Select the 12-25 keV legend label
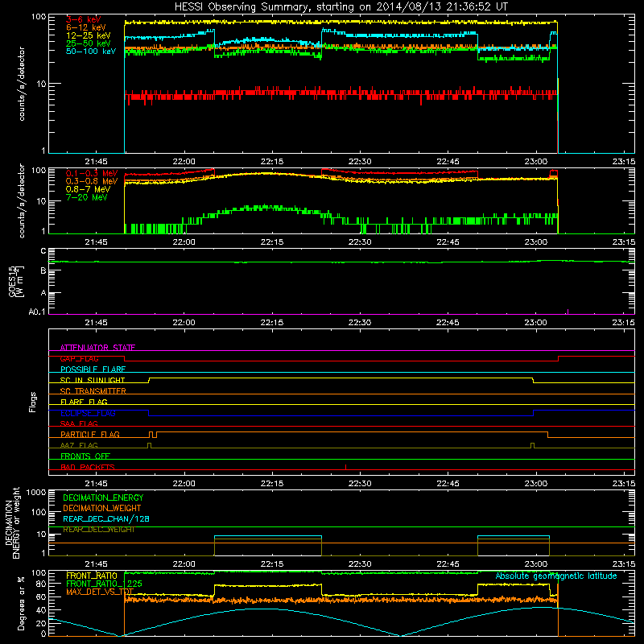Image resolution: width=644 pixels, height=644 pixels. coord(88,35)
